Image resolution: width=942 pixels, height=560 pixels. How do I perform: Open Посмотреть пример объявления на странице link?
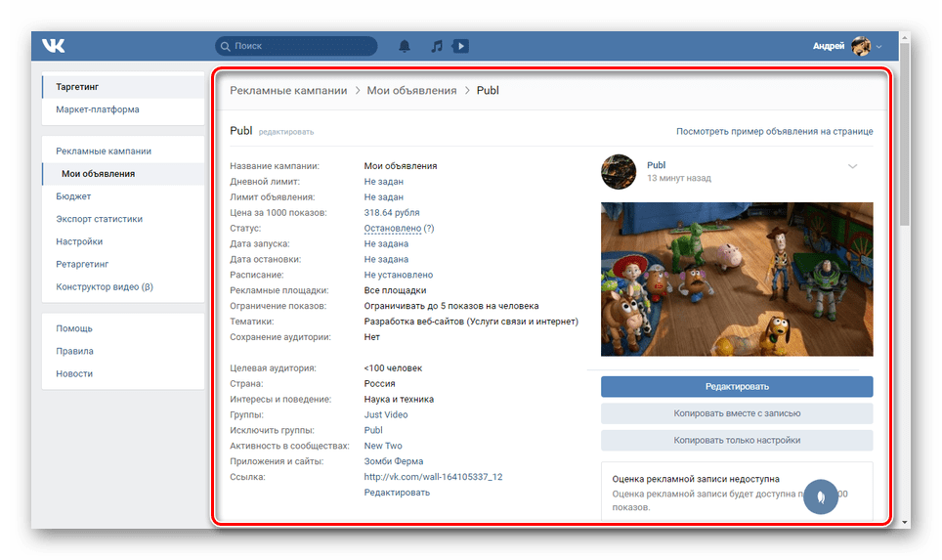pyautogui.click(x=774, y=131)
